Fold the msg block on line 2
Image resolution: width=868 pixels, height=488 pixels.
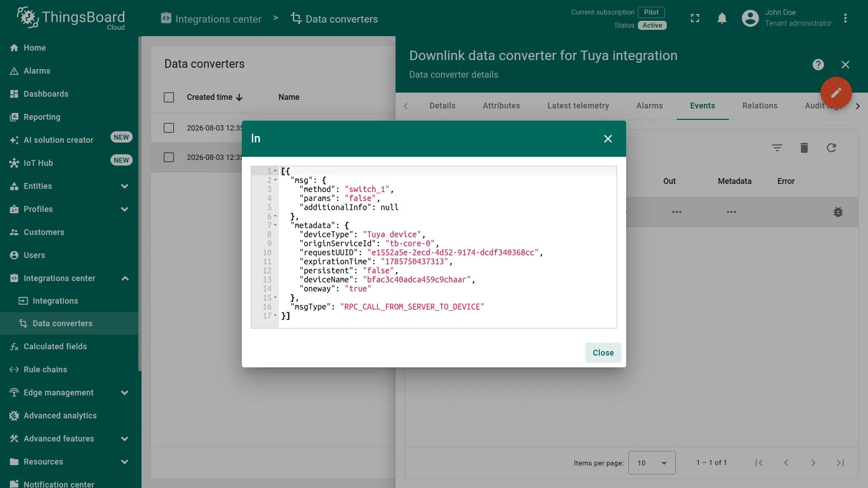tap(275, 180)
